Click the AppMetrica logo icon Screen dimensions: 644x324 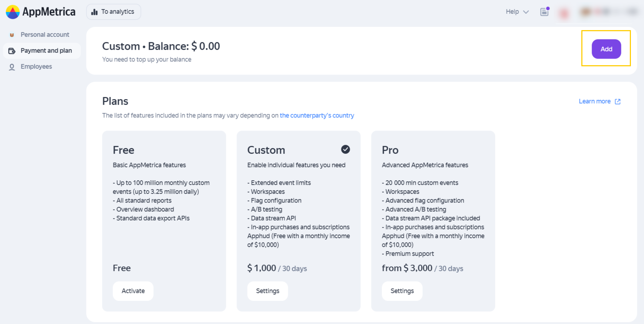[13, 12]
